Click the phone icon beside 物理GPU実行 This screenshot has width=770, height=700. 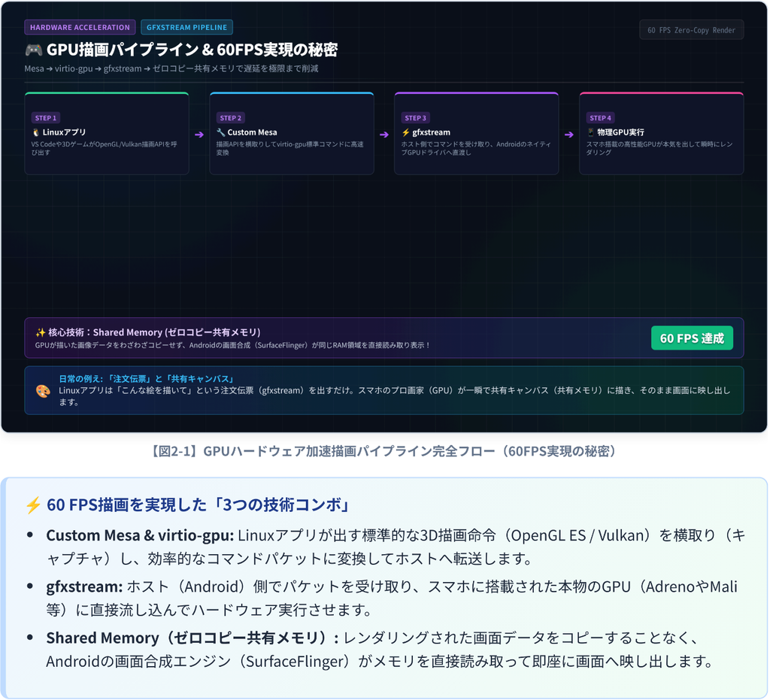coord(591,132)
